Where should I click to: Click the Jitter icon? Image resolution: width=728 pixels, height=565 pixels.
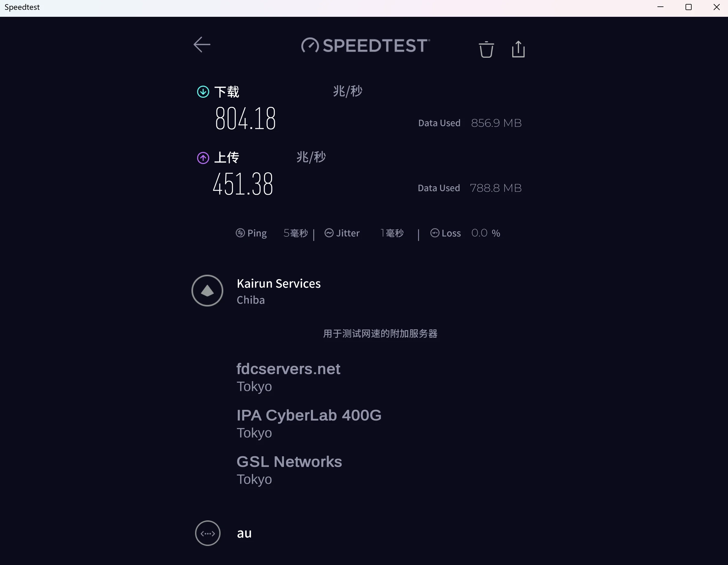(x=329, y=233)
